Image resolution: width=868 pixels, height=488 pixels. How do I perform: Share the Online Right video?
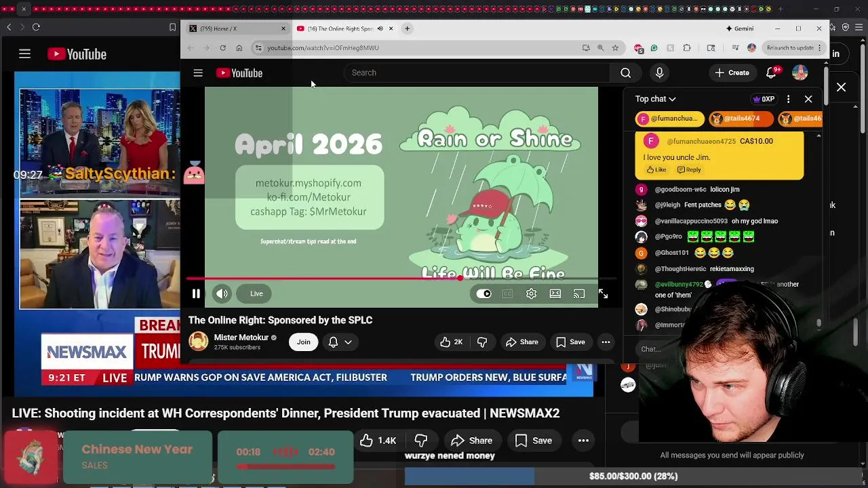pos(522,342)
